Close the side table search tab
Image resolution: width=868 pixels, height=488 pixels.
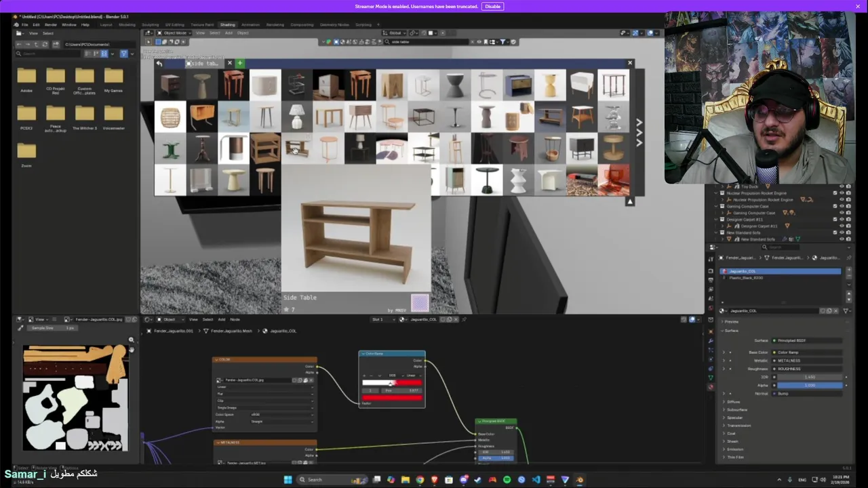229,63
